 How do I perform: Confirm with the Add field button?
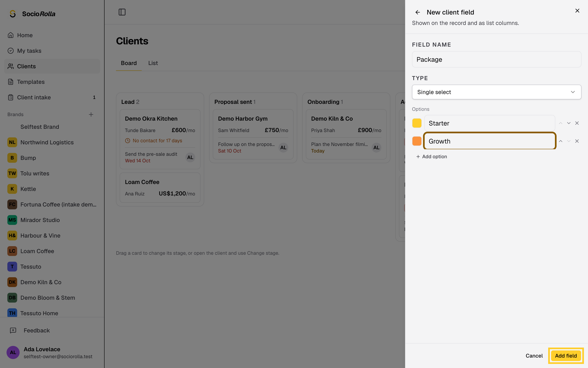click(566, 356)
